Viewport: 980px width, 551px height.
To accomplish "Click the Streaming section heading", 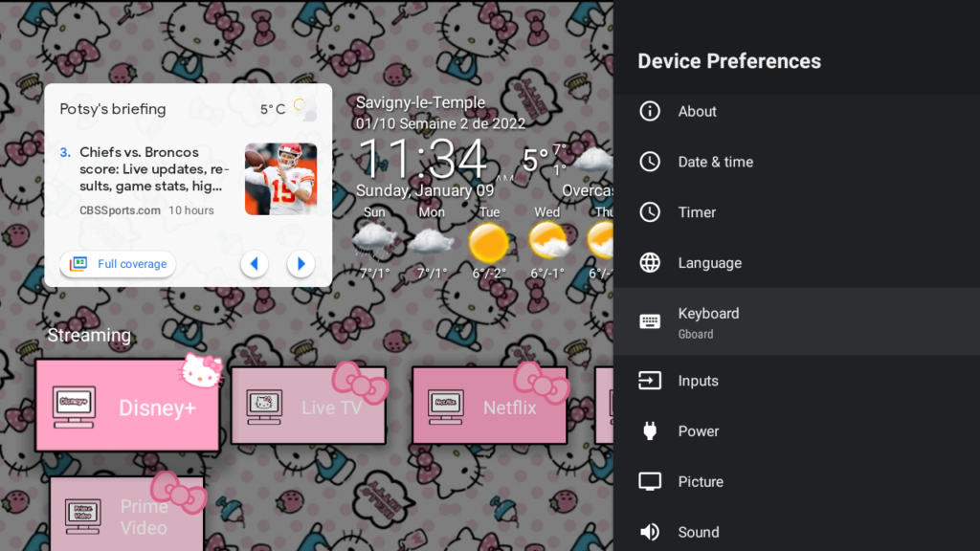I will (89, 336).
